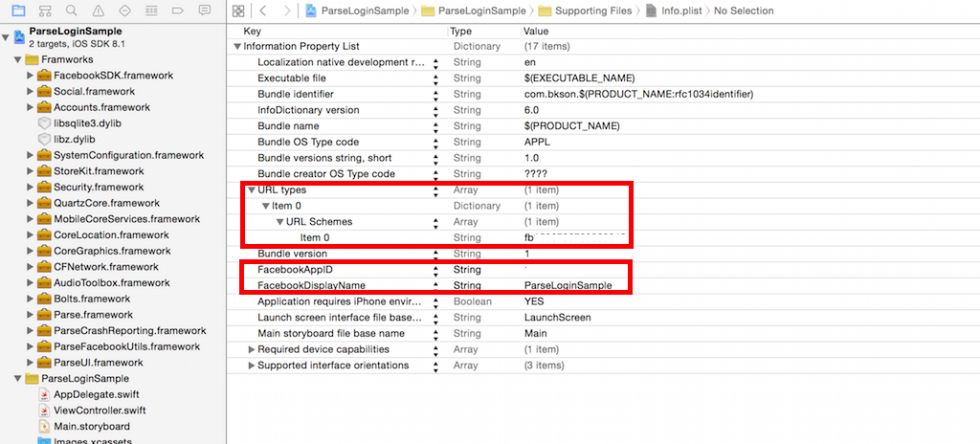Select libz.dylib file
Screen dimensions: 980x444
coord(75,140)
